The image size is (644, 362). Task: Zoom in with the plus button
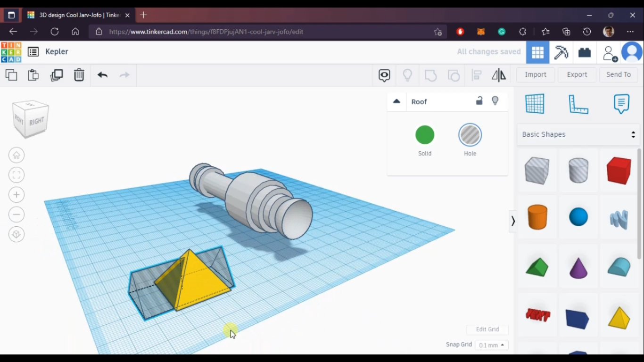coord(17,195)
